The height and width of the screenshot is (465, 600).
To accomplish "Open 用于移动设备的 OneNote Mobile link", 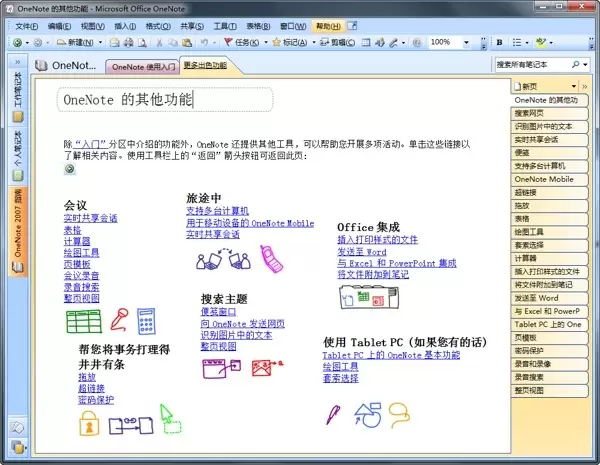I will [x=250, y=223].
